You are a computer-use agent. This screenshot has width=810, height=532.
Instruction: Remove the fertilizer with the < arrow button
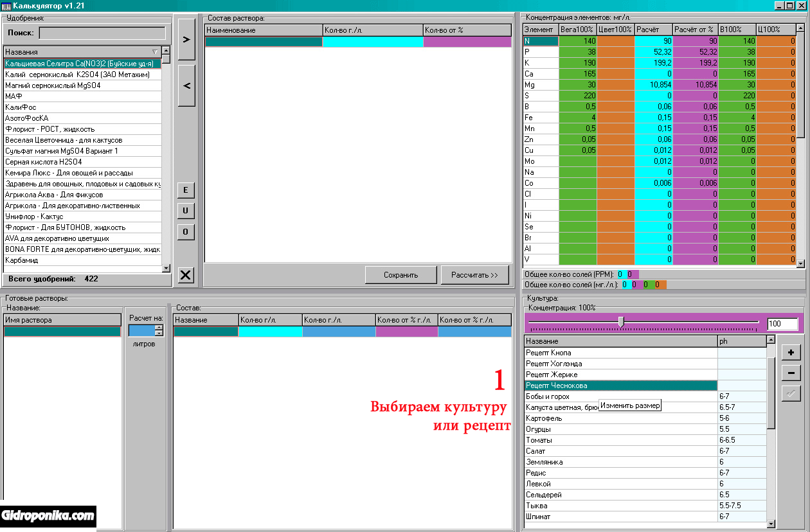pyautogui.click(x=186, y=85)
